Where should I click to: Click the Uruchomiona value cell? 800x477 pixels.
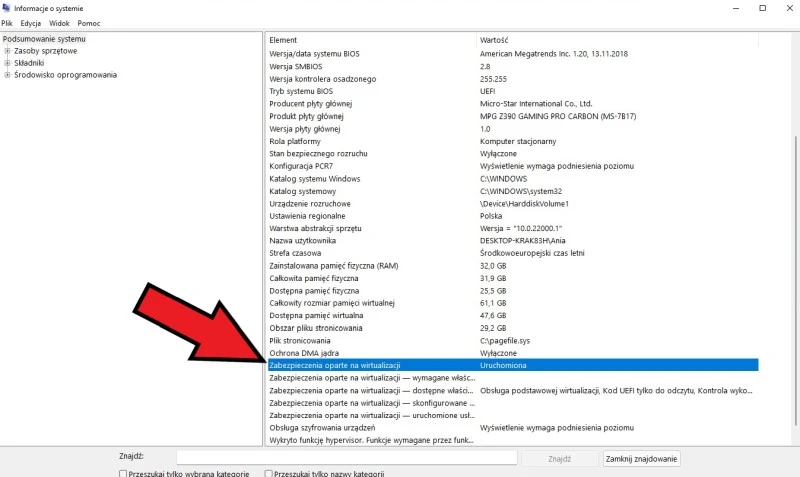(503, 365)
